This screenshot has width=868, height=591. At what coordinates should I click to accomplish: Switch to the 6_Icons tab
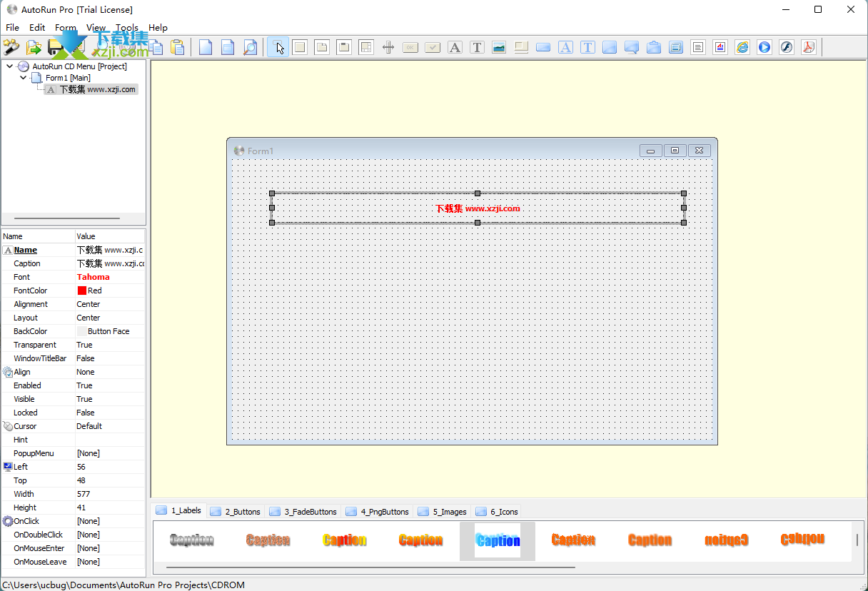(x=496, y=512)
